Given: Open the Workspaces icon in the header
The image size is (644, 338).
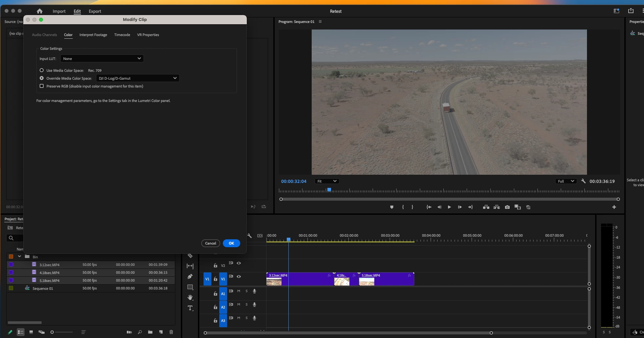Looking at the screenshot, I should [616, 11].
